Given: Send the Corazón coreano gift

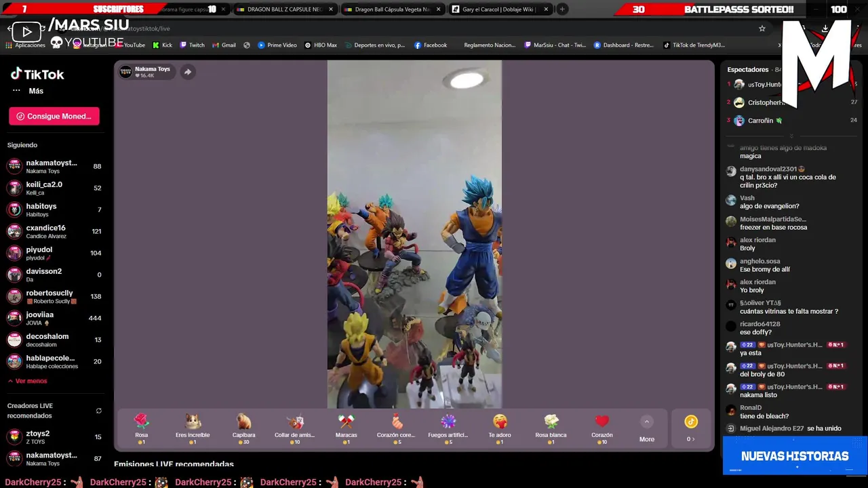Looking at the screenshot, I should click(x=397, y=428).
